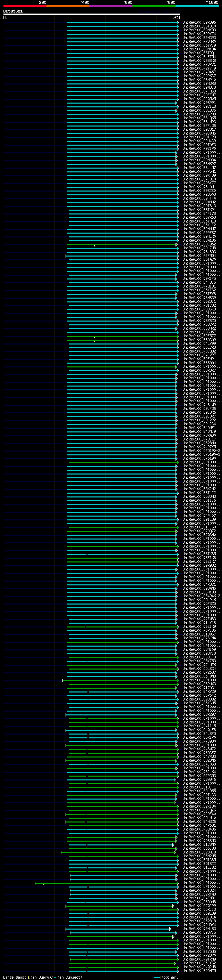Open UniRef100_C5M2U5 entry
The width and height of the screenshot is (222, 980).
click(x=199, y=856)
